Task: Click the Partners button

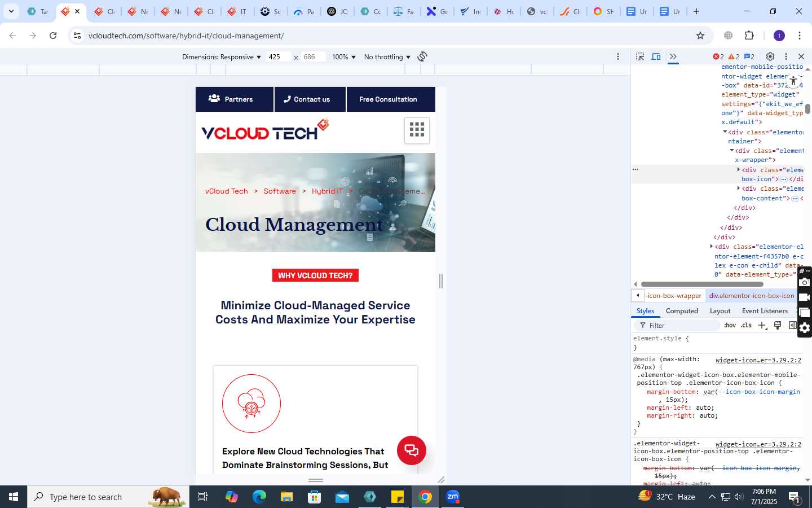Action: [x=235, y=99]
